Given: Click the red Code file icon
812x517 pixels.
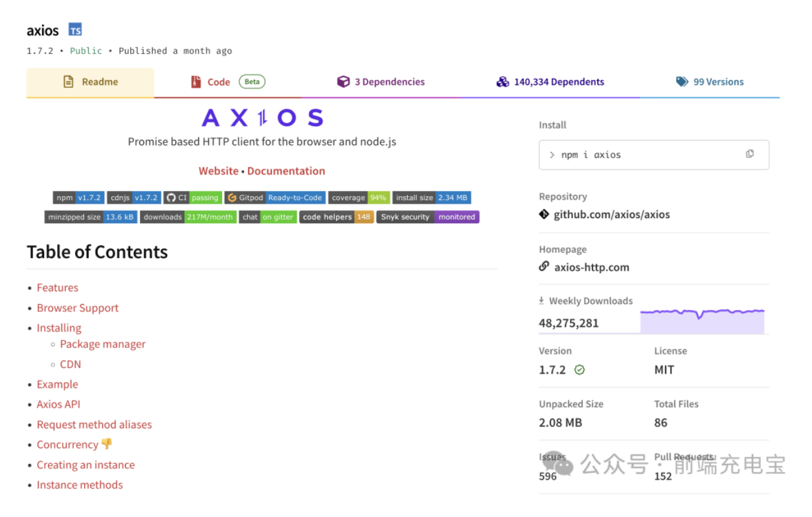Looking at the screenshot, I should [196, 82].
